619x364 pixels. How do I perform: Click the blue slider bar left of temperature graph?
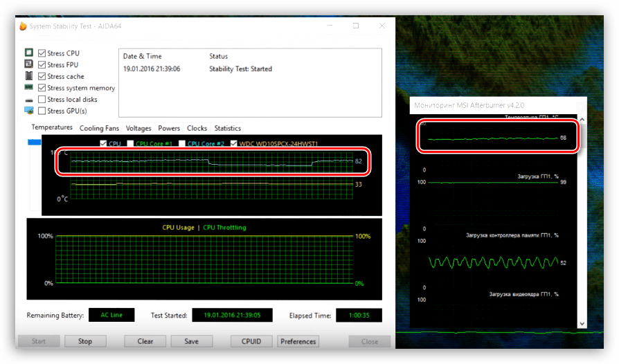tap(34, 142)
